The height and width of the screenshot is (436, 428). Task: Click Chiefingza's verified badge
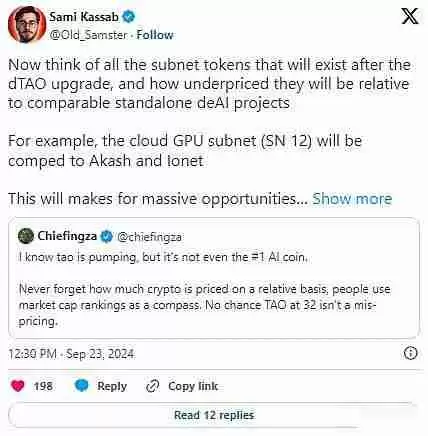(x=106, y=236)
